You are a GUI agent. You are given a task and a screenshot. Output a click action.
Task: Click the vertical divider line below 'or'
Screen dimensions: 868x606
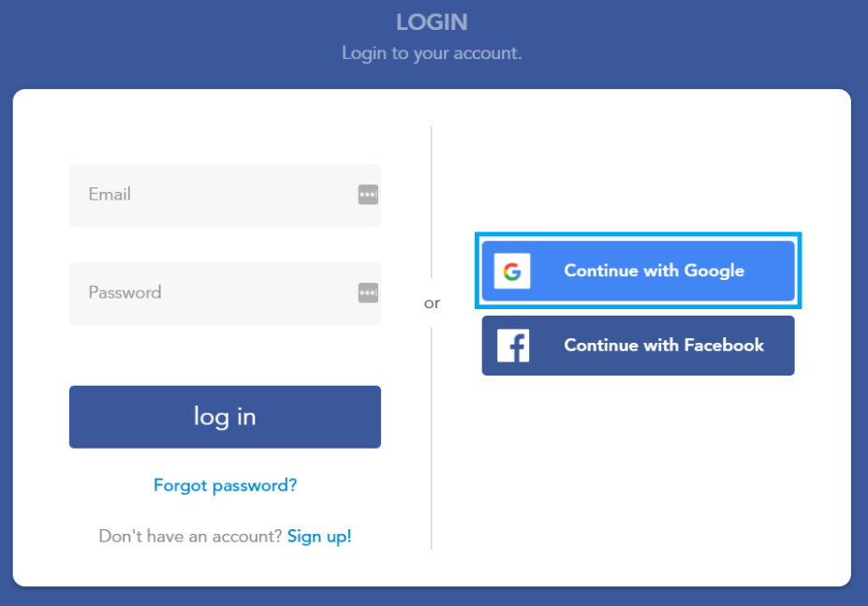(x=432, y=437)
